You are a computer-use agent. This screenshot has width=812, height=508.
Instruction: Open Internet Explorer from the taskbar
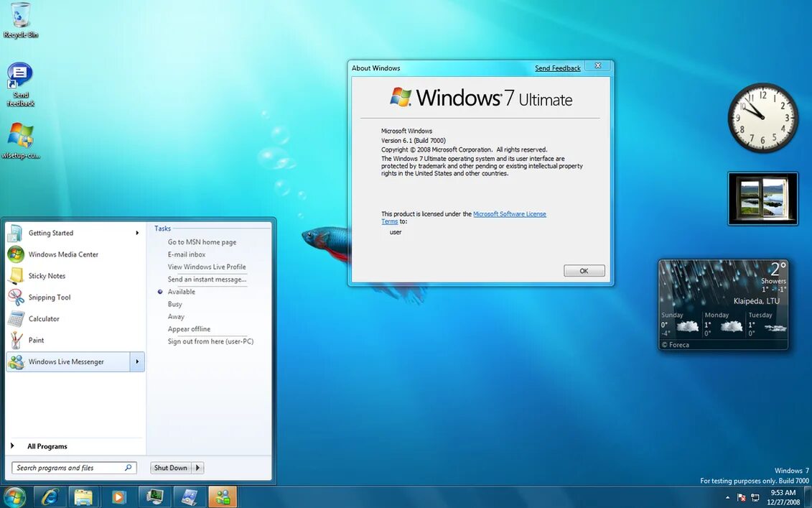point(50,497)
